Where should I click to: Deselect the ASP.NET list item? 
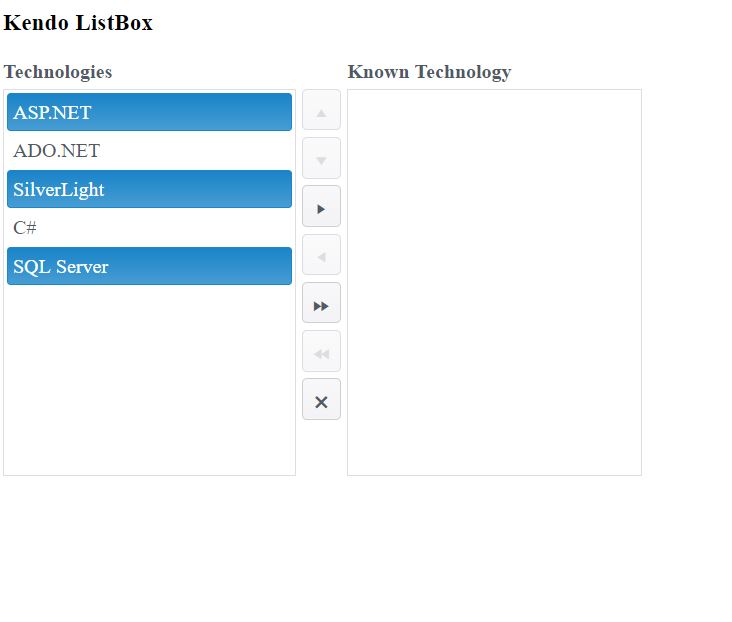149,112
